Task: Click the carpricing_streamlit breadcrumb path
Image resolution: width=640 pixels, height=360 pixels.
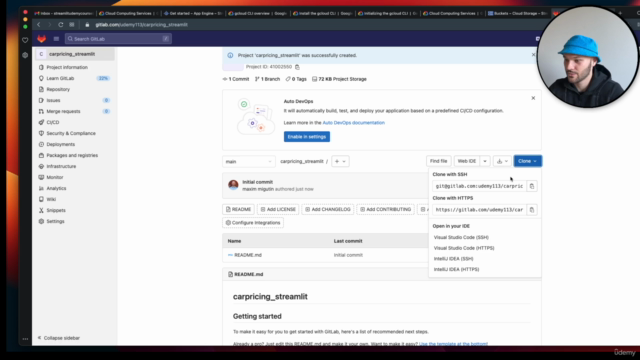Action: pos(302,162)
